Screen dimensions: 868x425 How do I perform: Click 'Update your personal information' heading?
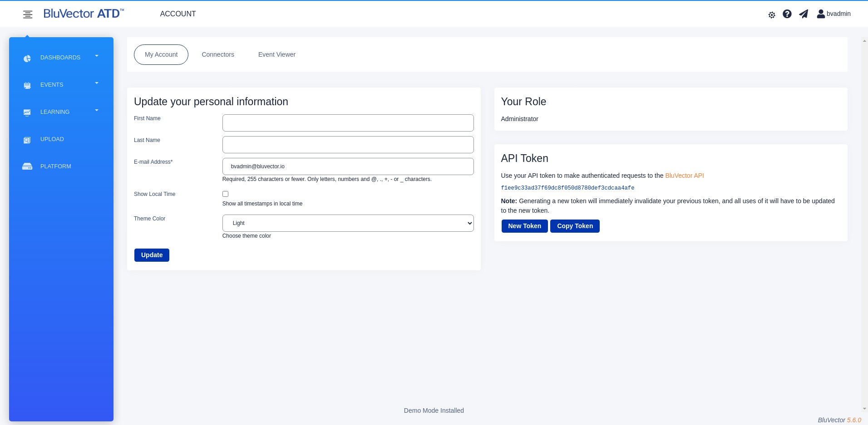[x=211, y=102]
